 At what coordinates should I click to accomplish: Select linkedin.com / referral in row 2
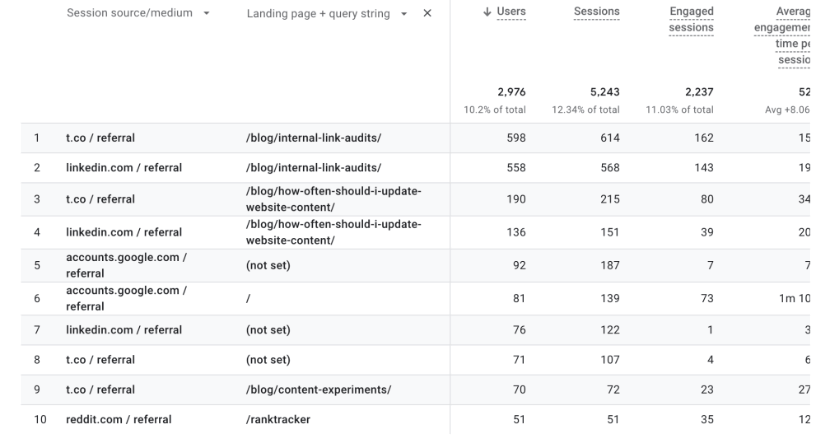[124, 168]
